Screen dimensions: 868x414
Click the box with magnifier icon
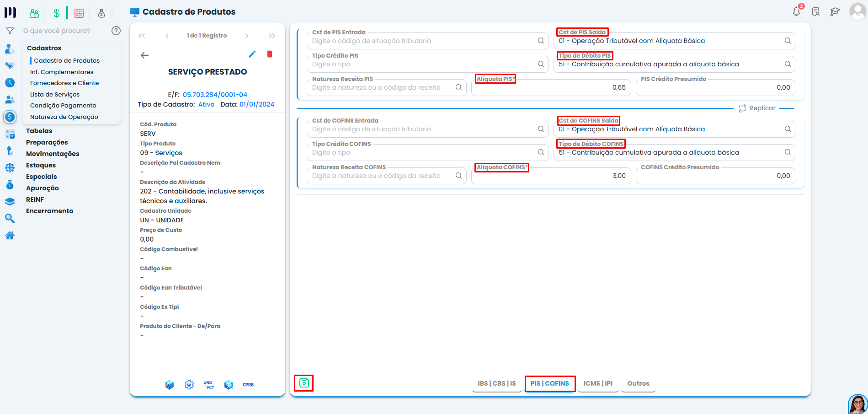point(229,385)
